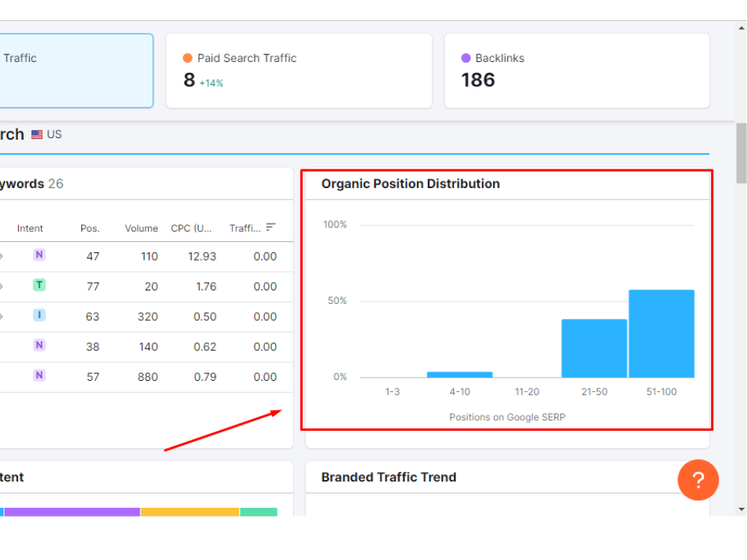Click the Positions on Google SERP label
Image resolution: width=747 pixels, height=560 pixels.
pyautogui.click(x=507, y=417)
